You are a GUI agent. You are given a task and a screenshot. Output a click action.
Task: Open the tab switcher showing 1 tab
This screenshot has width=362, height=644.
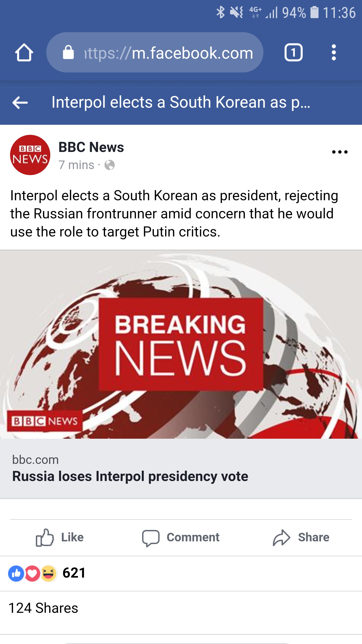pos(293,53)
